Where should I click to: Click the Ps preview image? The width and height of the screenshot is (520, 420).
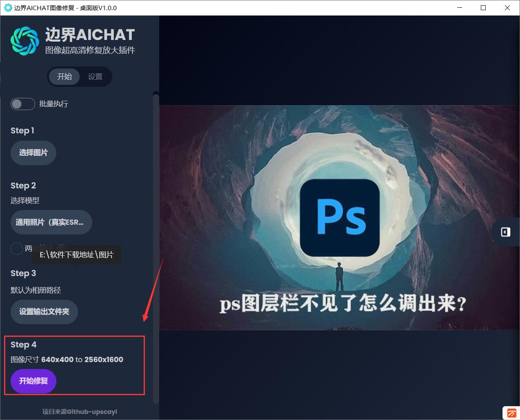click(x=340, y=218)
